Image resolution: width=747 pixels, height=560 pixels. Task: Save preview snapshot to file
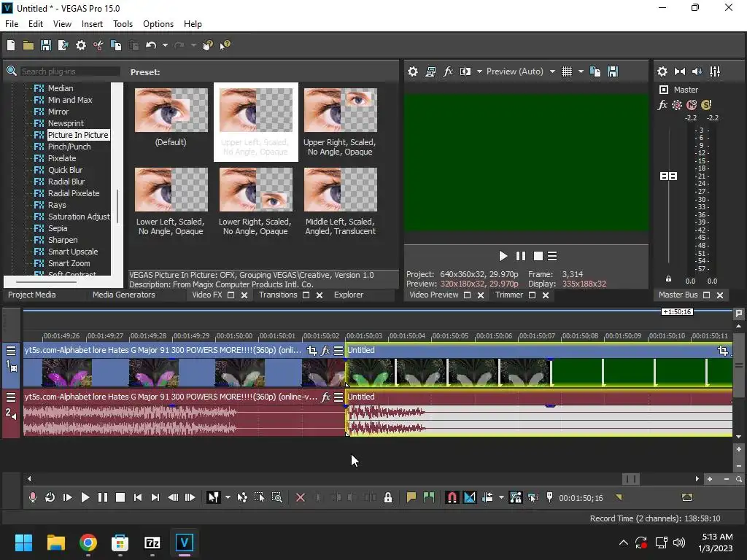click(613, 71)
